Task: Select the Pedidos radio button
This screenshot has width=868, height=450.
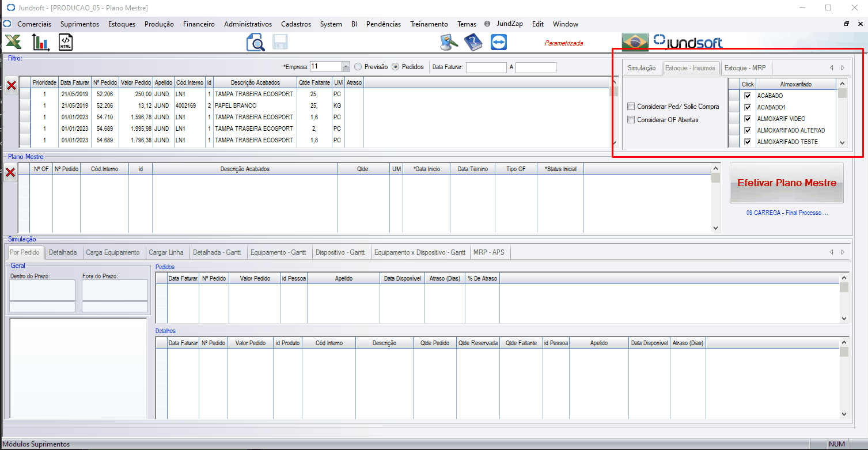Action: pyautogui.click(x=395, y=67)
